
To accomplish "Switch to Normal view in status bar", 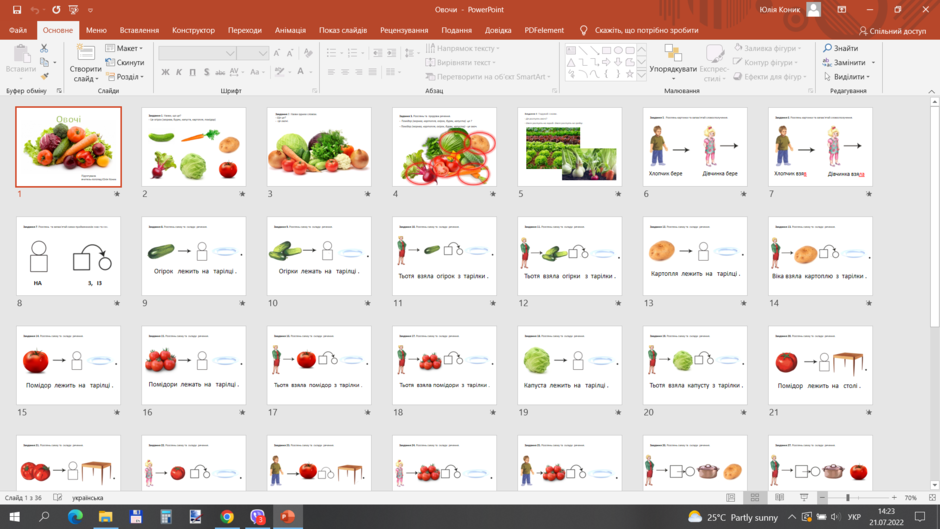I will pos(731,498).
